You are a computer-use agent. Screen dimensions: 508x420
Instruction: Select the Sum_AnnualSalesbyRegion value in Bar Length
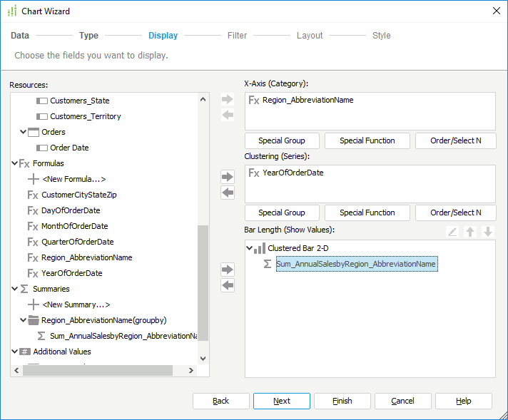click(355, 264)
